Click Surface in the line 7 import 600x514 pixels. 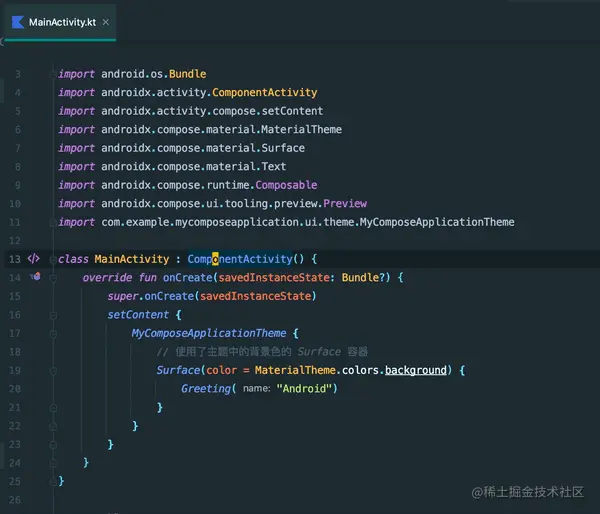click(x=283, y=148)
